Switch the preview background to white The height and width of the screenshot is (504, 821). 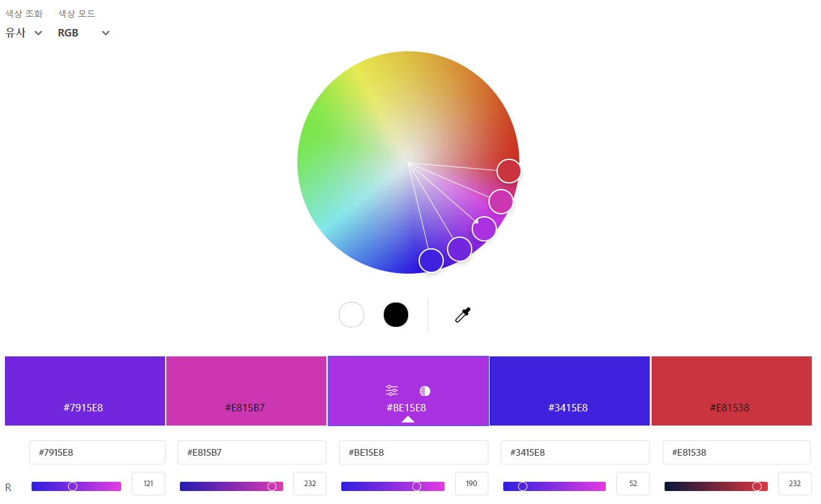tap(351, 314)
